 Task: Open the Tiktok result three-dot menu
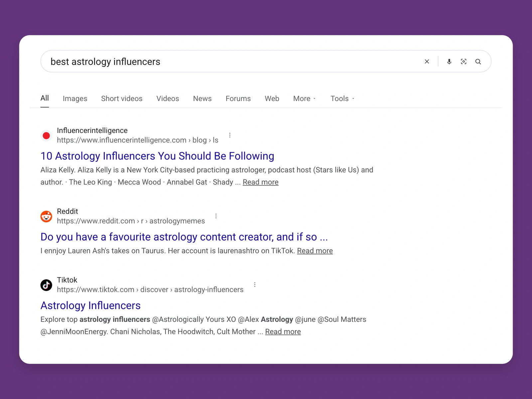pos(255,285)
